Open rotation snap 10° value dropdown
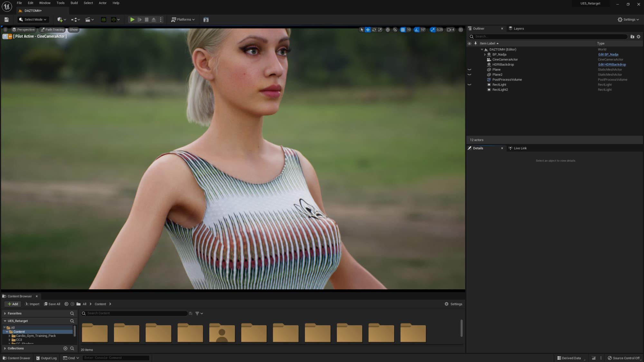Image resolution: width=644 pixels, height=362 pixels. coord(423,30)
